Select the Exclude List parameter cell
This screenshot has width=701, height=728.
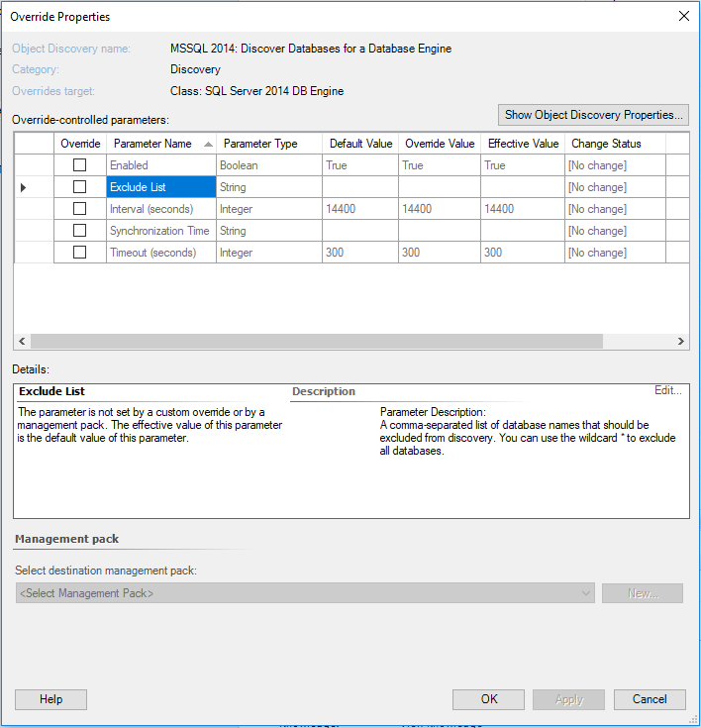(161, 186)
